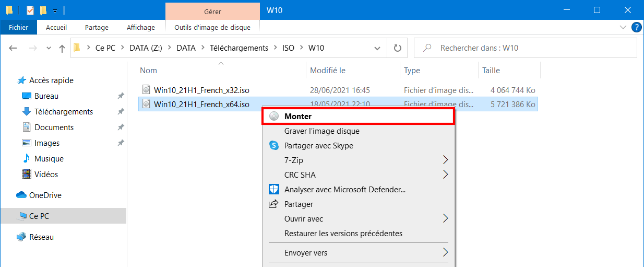Click the Win10_21H1_French_x32.iso file icon
Screen dimensions: 644x267
146,90
